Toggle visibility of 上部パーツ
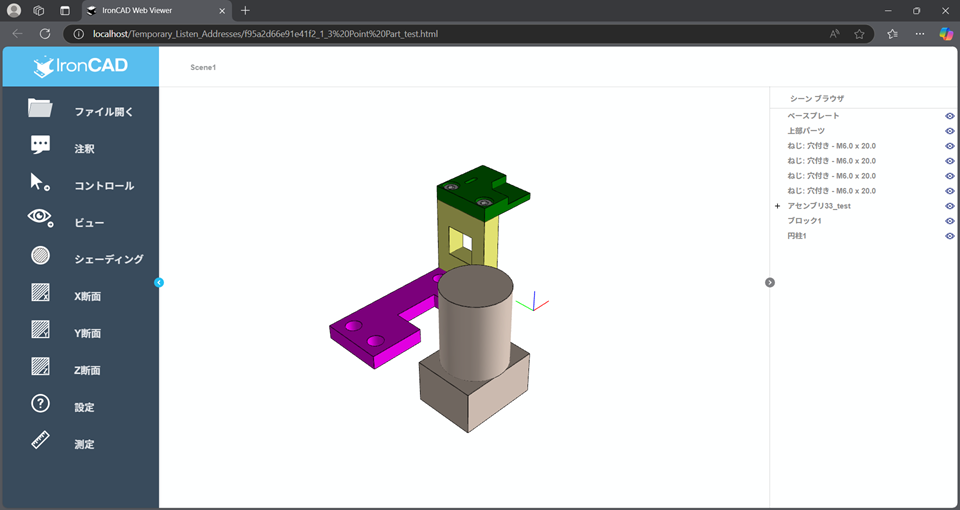The image size is (960, 510). point(950,131)
